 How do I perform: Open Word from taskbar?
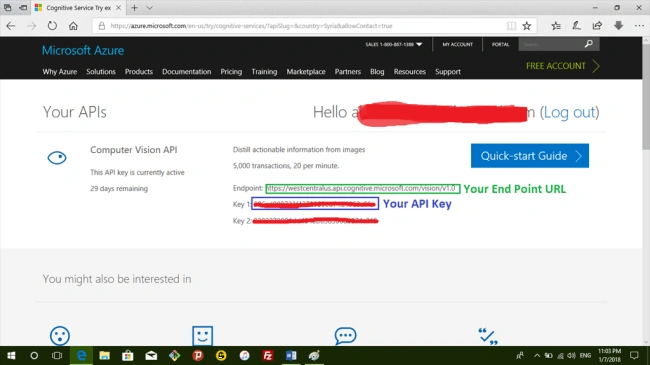(x=291, y=356)
